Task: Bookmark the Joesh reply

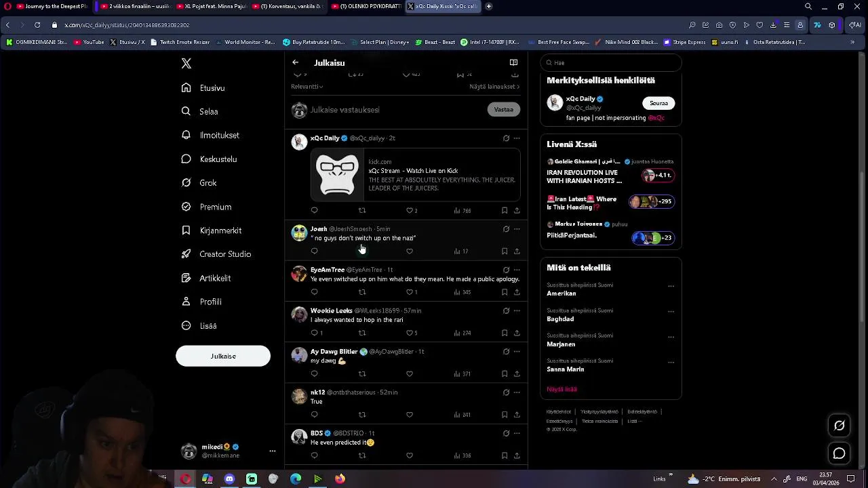Action: pos(505,251)
